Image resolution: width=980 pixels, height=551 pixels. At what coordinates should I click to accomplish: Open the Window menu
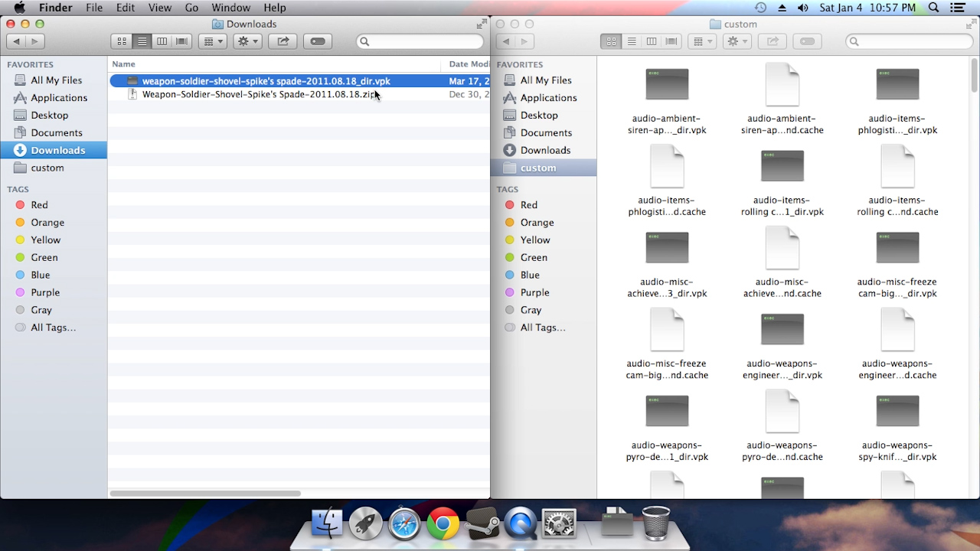coord(230,8)
